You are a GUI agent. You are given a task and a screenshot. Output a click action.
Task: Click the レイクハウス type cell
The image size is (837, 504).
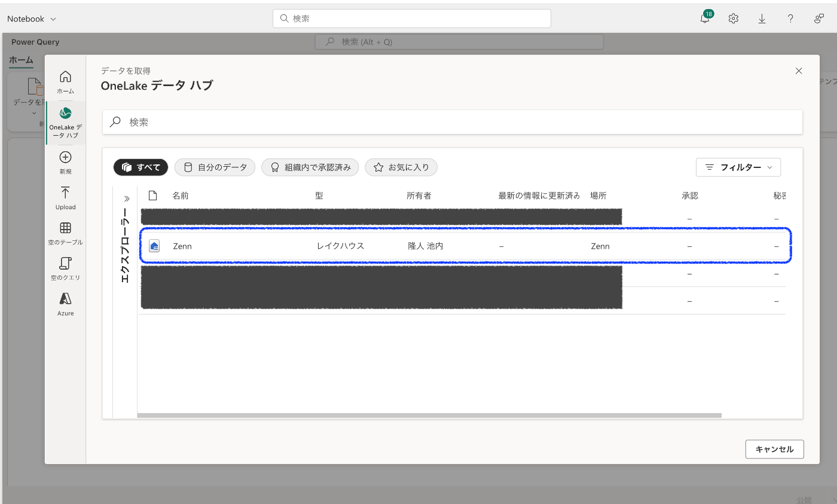click(340, 246)
